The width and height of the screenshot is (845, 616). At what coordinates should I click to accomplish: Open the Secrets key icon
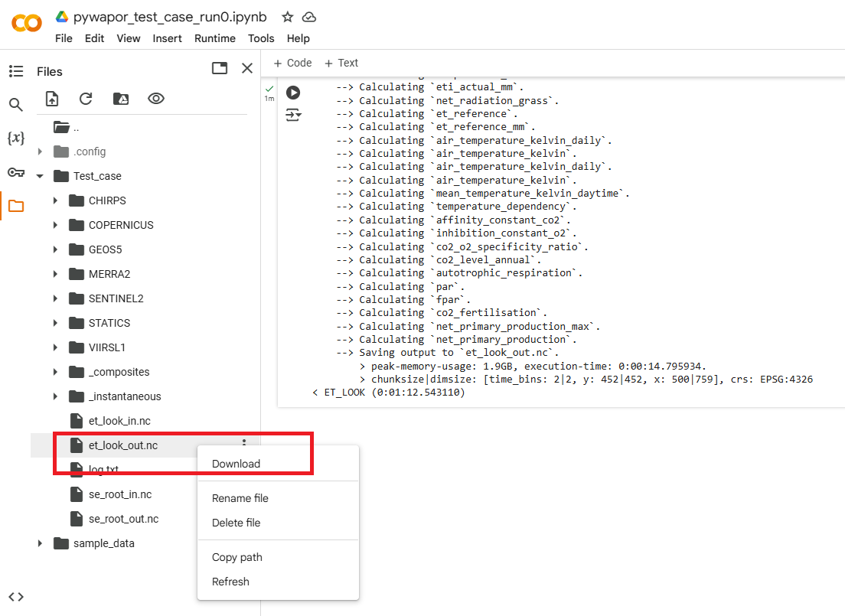(16, 172)
